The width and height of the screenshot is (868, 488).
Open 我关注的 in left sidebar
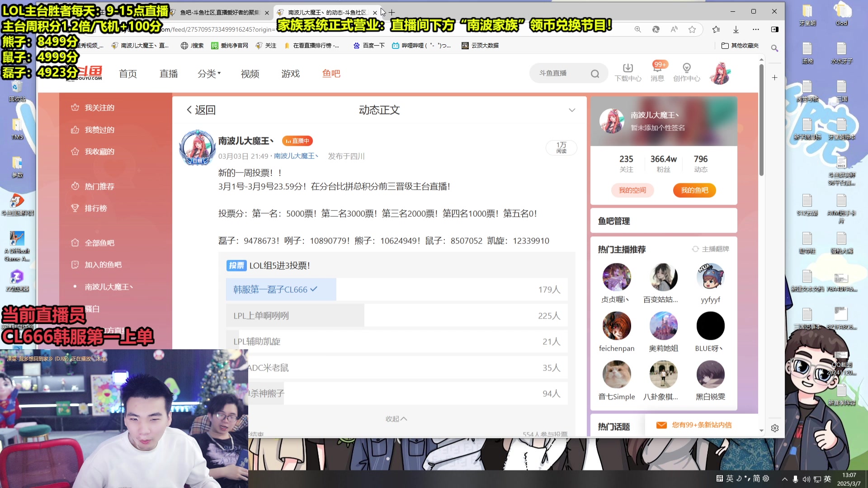click(x=93, y=108)
